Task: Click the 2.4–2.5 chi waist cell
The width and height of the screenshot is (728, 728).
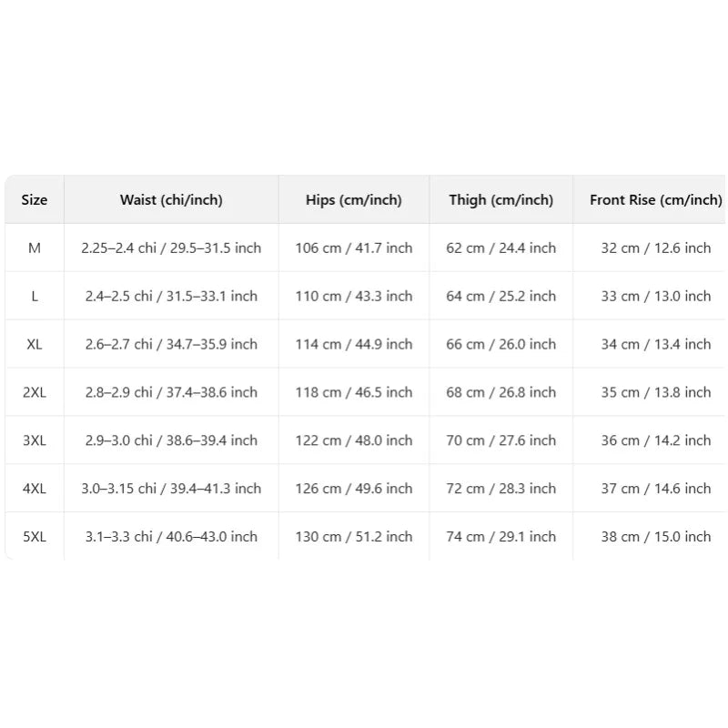Action: coord(171,297)
